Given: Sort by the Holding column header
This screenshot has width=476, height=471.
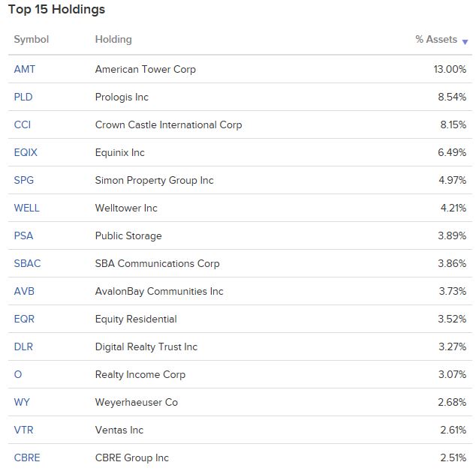Looking at the screenshot, I should tap(113, 40).
